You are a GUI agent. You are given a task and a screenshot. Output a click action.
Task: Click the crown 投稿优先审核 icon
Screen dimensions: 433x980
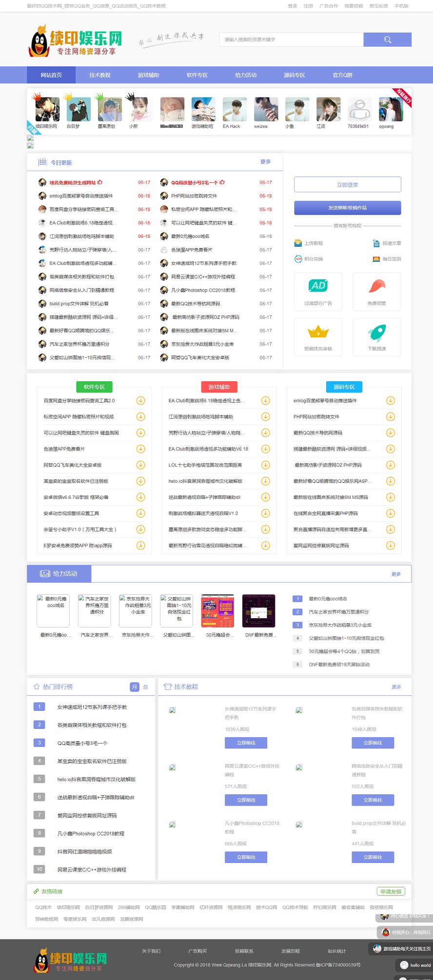click(x=318, y=333)
